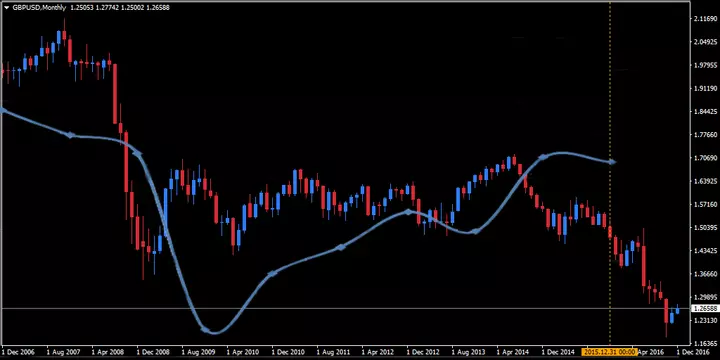Click the triangle icon beside GBPUSD,Monthly
Screen dimensions: 720x360
[6, 8]
